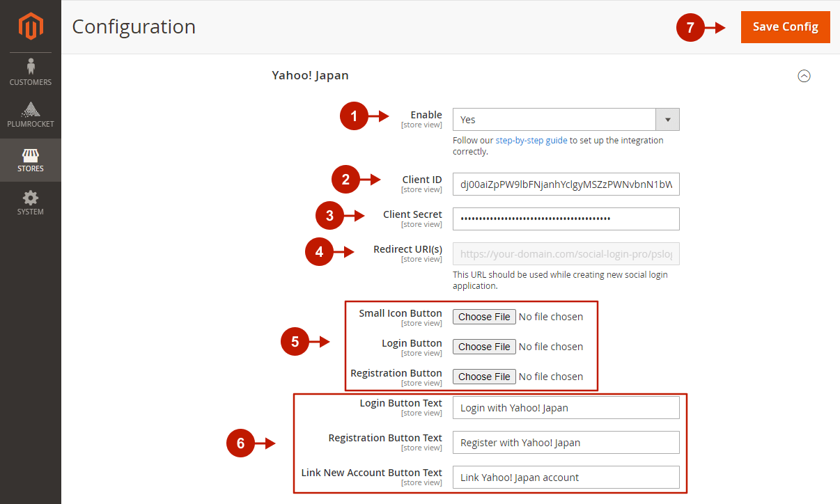Open the Enable dropdown
This screenshot has height=504, width=840.
pos(566,120)
